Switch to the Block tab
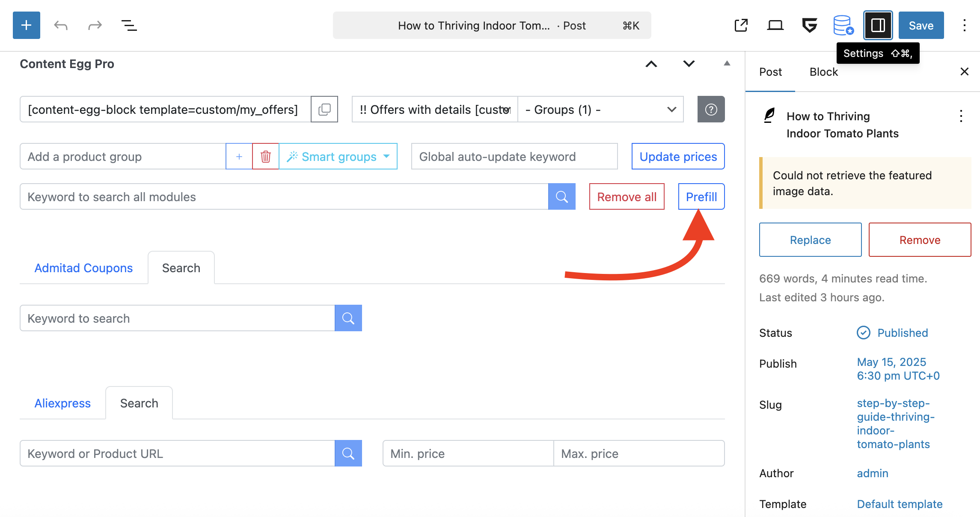 pyautogui.click(x=823, y=72)
